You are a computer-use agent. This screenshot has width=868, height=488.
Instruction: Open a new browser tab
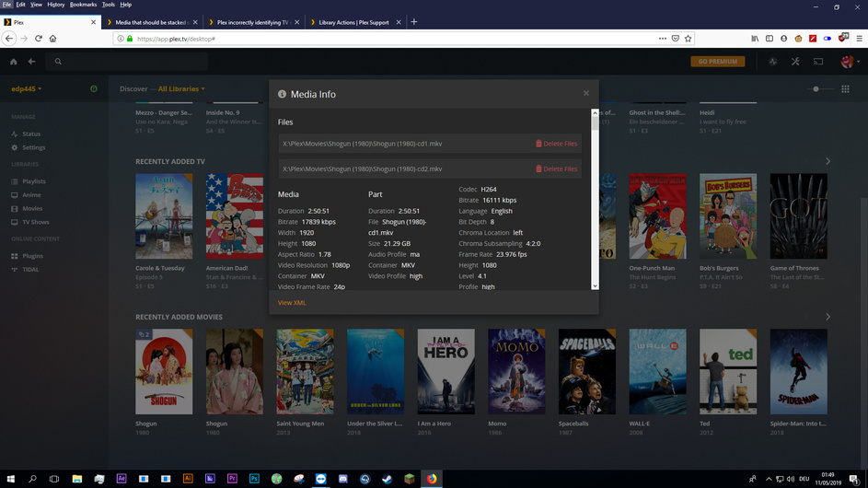[x=413, y=22]
